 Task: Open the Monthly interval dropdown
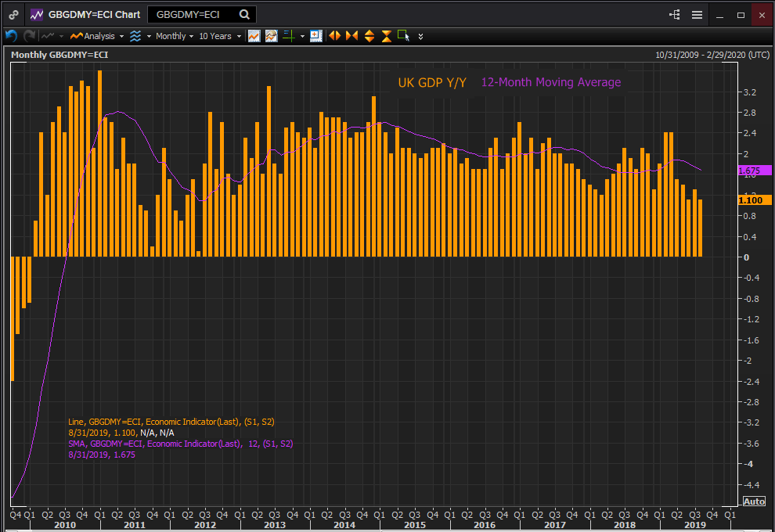174,36
